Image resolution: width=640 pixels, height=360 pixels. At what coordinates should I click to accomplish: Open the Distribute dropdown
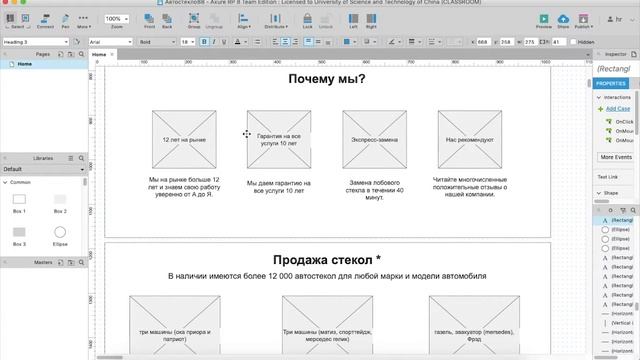tap(276, 21)
